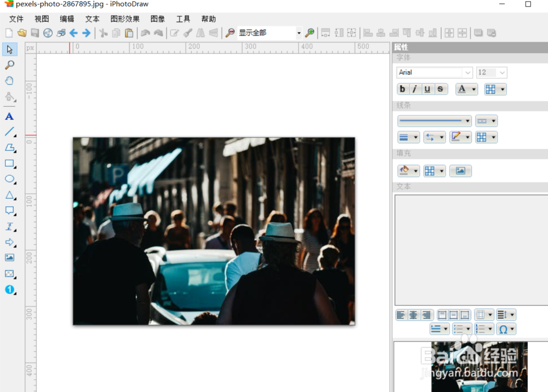The width and height of the screenshot is (548, 392).
Task: Choose the ellipse shape tool
Action: pyautogui.click(x=9, y=179)
